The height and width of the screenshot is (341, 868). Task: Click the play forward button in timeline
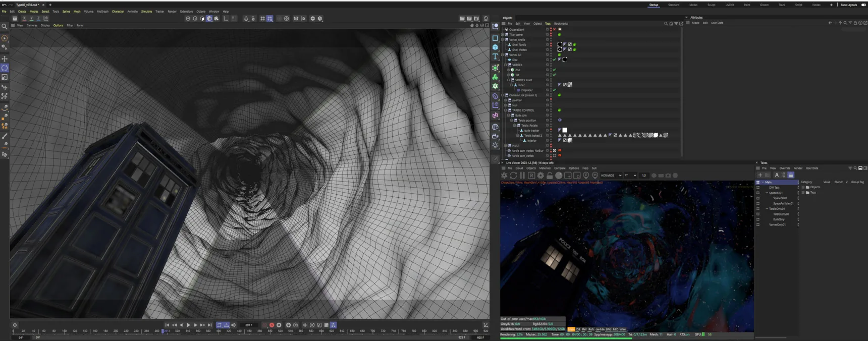188,325
